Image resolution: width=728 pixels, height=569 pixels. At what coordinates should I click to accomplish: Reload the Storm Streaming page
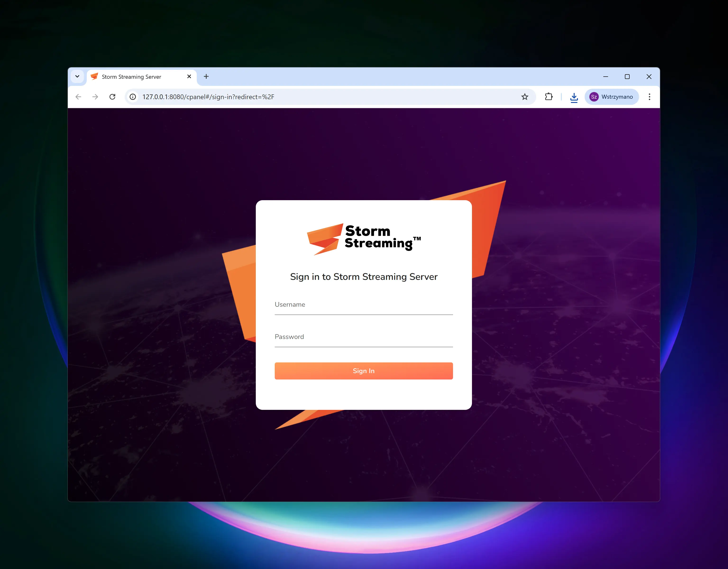[112, 97]
